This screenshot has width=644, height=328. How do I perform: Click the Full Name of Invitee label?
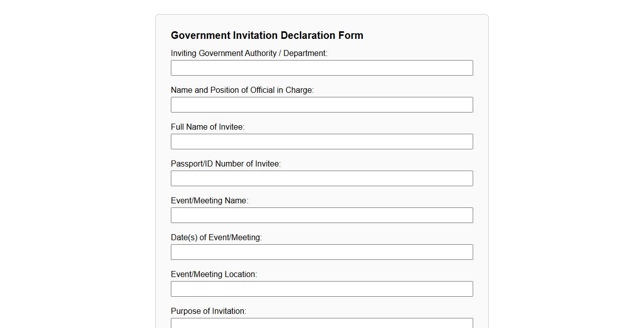tap(207, 127)
